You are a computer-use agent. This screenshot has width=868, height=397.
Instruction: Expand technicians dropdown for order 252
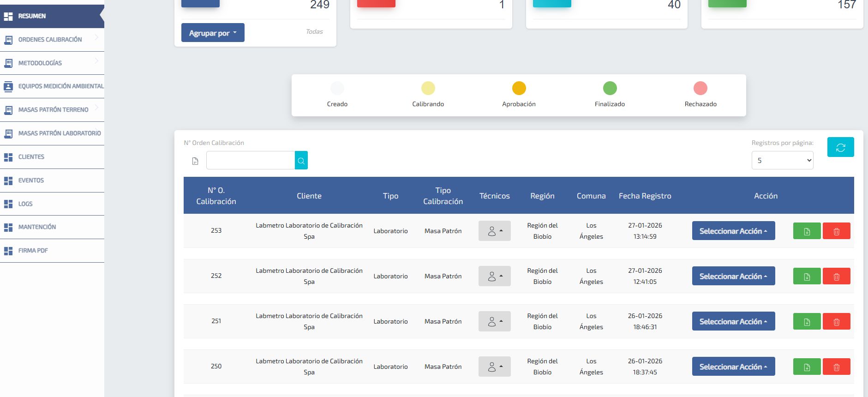click(x=494, y=276)
